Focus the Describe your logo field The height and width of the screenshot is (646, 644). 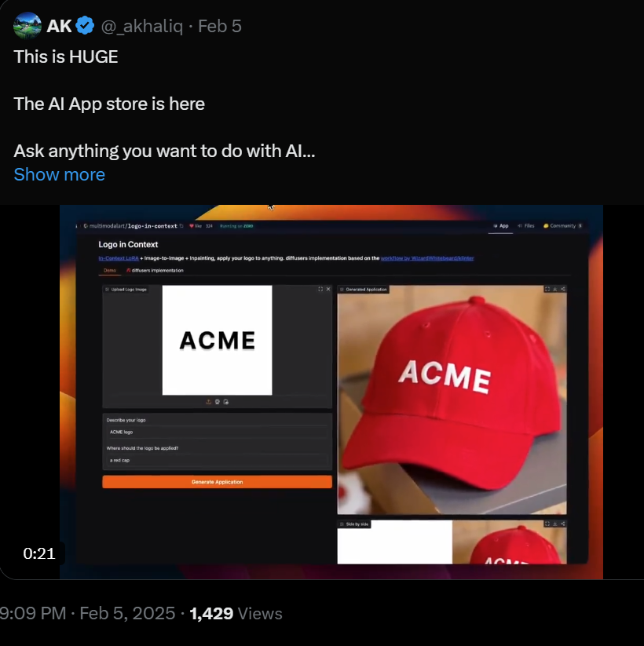[218, 432]
